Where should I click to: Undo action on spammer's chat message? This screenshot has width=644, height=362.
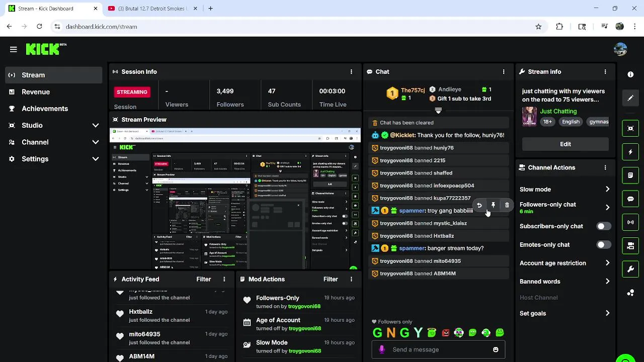click(479, 205)
